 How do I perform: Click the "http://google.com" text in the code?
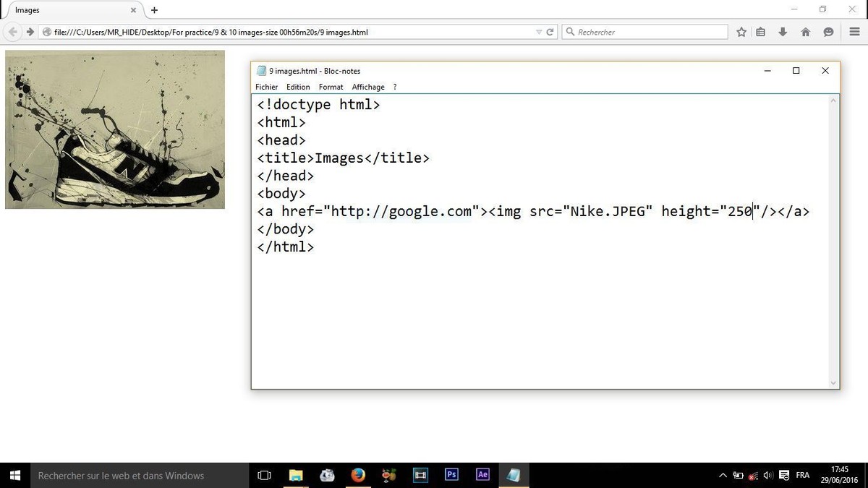pyautogui.click(x=401, y=211)
